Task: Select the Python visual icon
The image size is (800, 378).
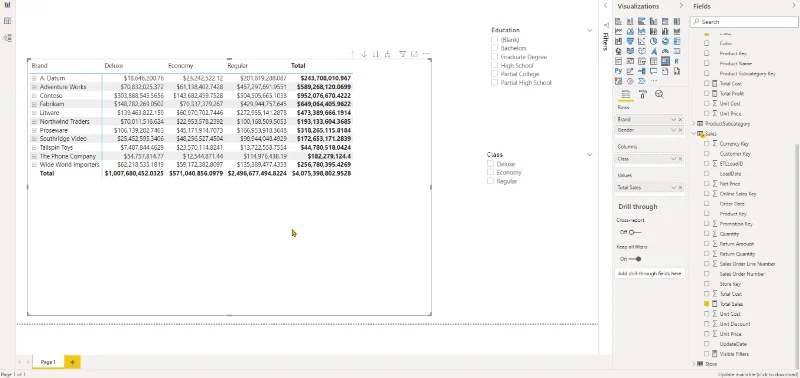Action: pyautogui.click(x=618, y=71)
